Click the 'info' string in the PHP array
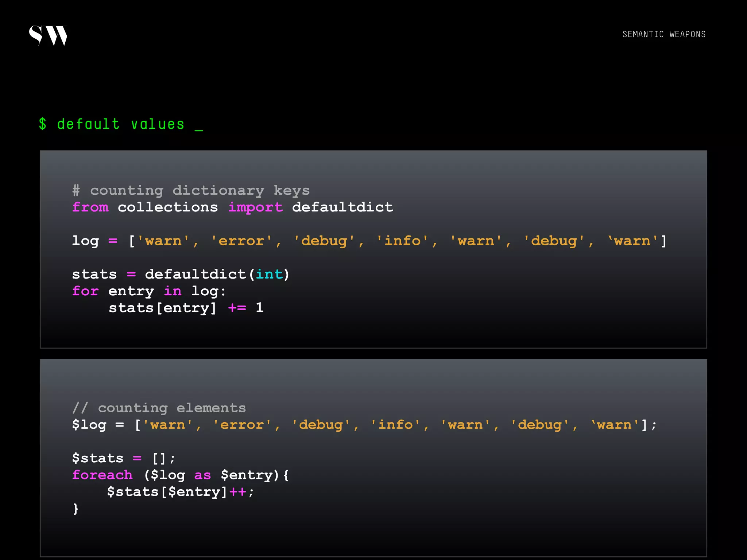This screenshot has height=560, width=747. tap(395, 424)
